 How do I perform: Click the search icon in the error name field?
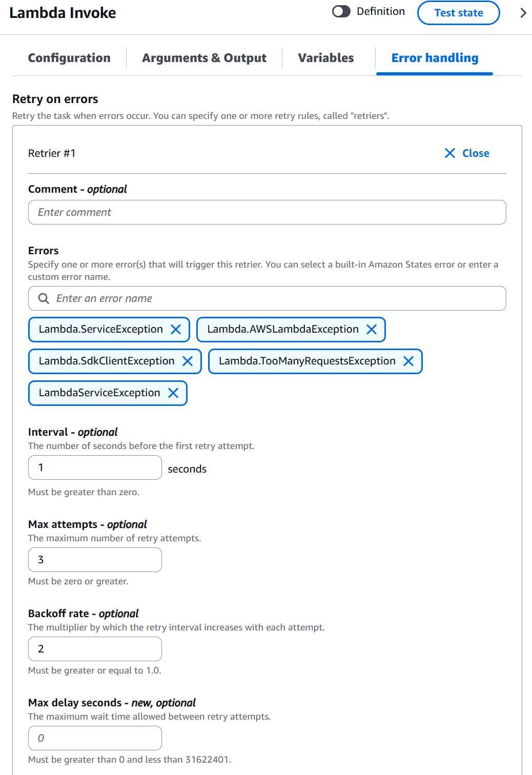(44, 298)
